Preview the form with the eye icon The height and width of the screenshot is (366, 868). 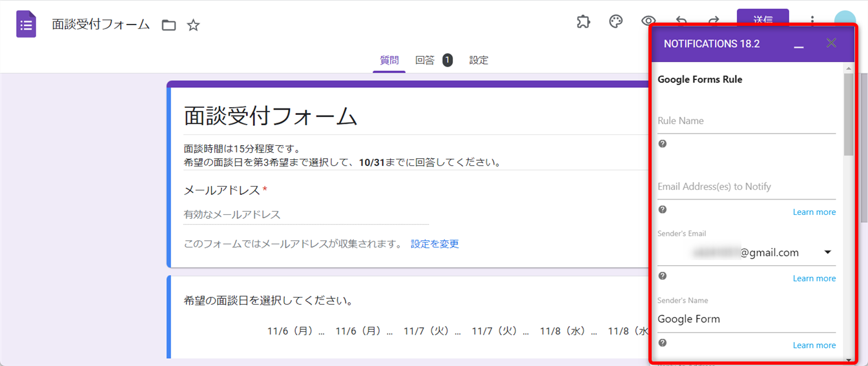[x=647, y=21]
